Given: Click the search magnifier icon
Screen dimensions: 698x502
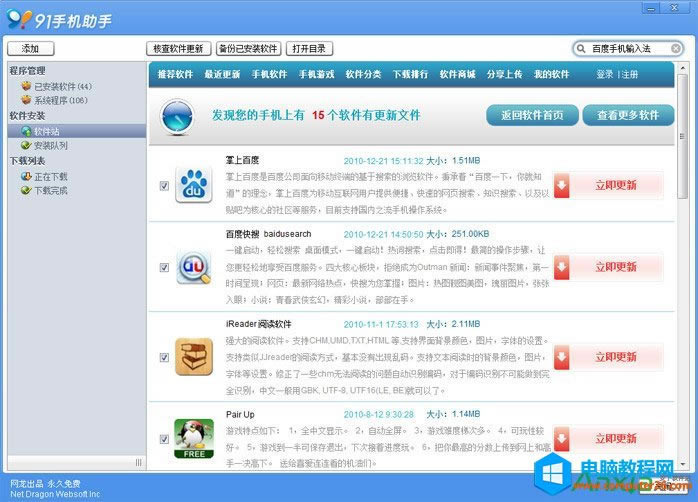Looking at the screenshot, I should point(581,48).
